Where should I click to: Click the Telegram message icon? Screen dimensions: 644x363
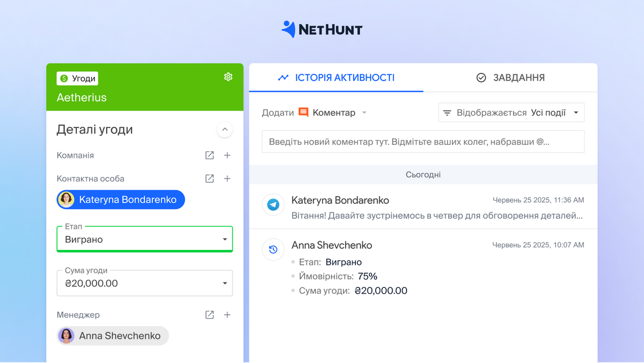tap(273, 205)
